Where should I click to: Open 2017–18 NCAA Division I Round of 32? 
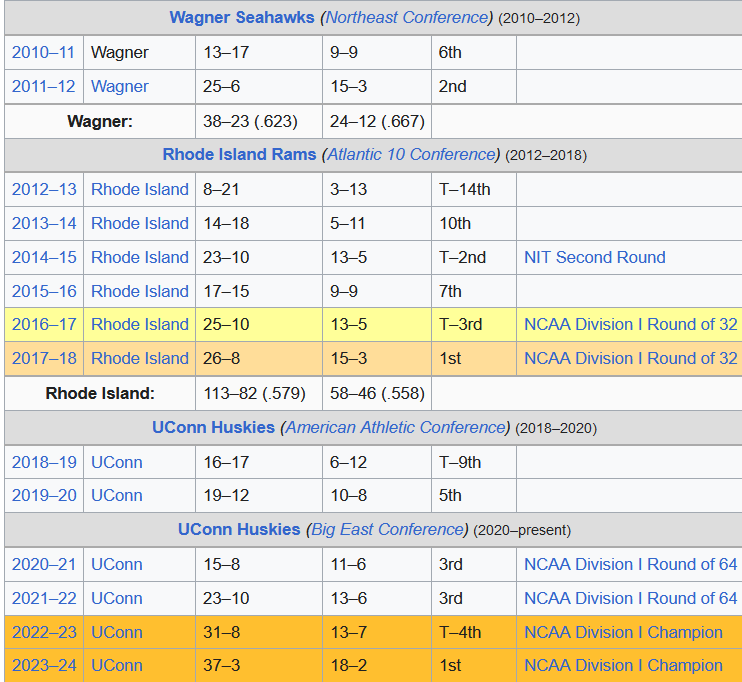[630, 359]
